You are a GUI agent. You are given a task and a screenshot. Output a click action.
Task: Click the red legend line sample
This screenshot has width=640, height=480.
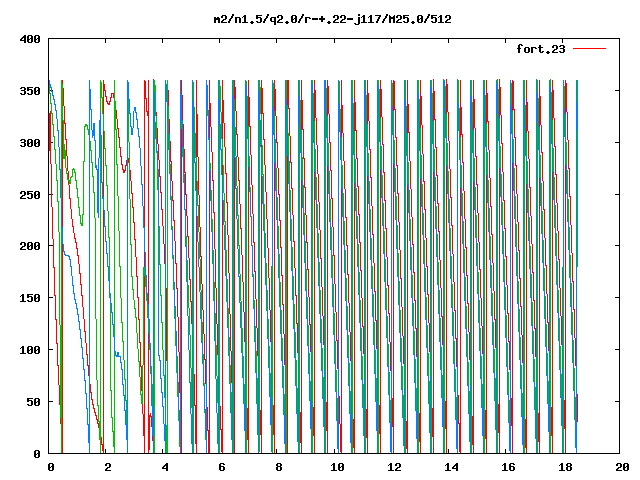(x=589, y=49)
